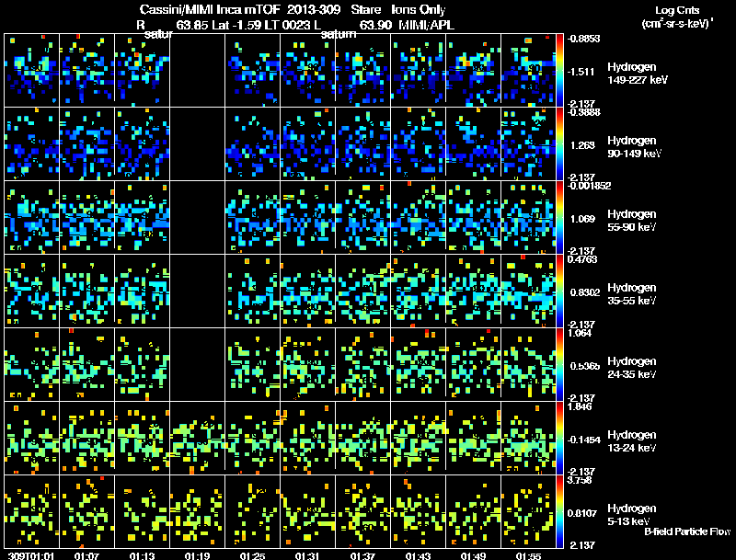Click the 1.064 colorbar maximum value
The width and height of the screenshot is (736, 560).
point(580,333)
